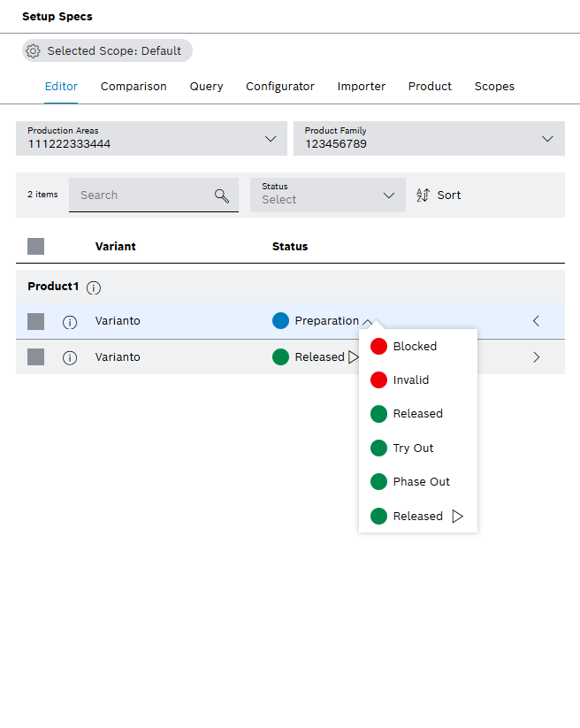Open the Production Areas dropdown
Image resolution: width=580 pixels, height=728 pixels.
click(x=271, y=138)
